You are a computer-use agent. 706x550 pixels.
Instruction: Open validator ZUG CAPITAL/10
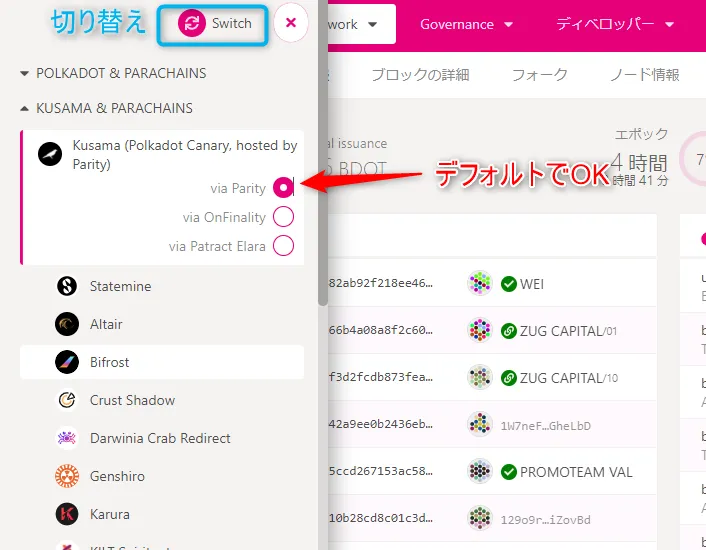569,378
